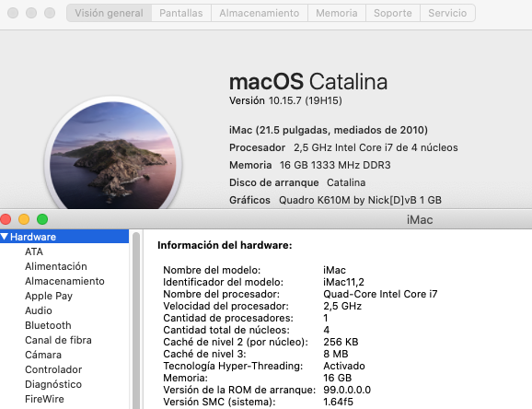Click the Cantidad total de núcleos label
The height and width of the screenshot is (409, 532).
(226, 330)
